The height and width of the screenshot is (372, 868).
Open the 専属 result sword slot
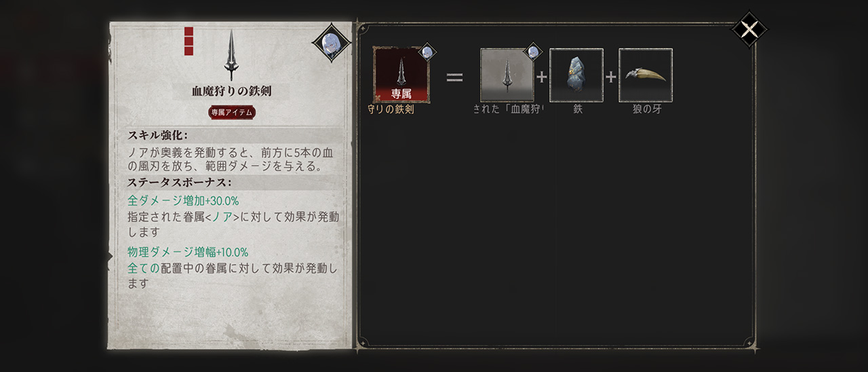pos(401,74)
